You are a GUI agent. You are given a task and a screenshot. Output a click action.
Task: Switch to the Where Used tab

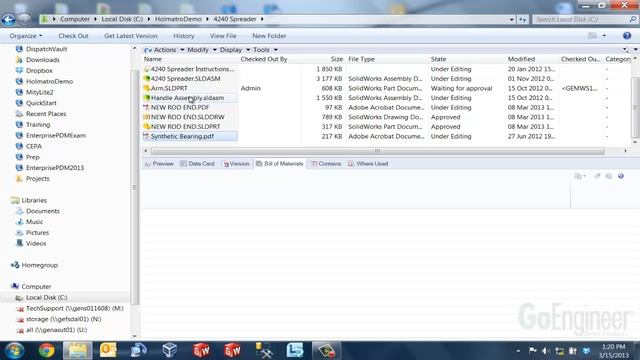pyautogui.click(x=368, y=164)
